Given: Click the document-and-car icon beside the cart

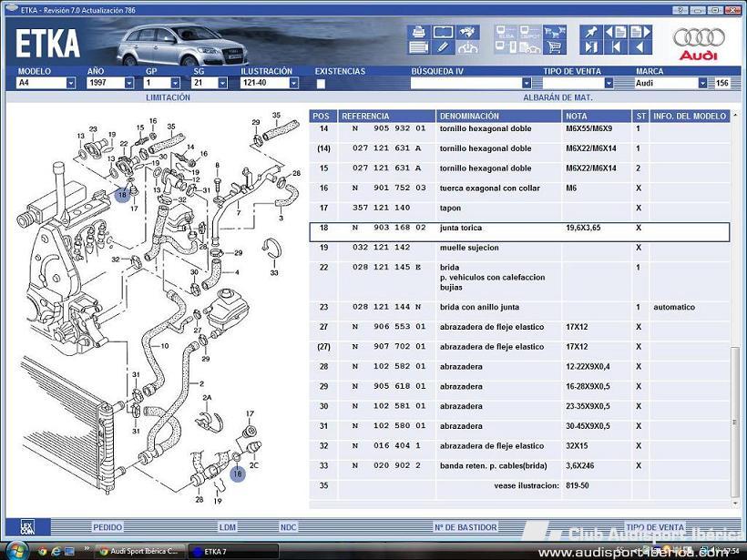Looking at the screenshot, I should 530,47.
